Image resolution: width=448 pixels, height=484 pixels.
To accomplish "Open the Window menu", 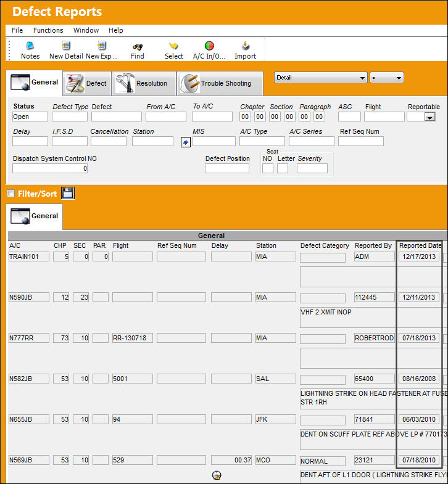I will click(86, 30).
